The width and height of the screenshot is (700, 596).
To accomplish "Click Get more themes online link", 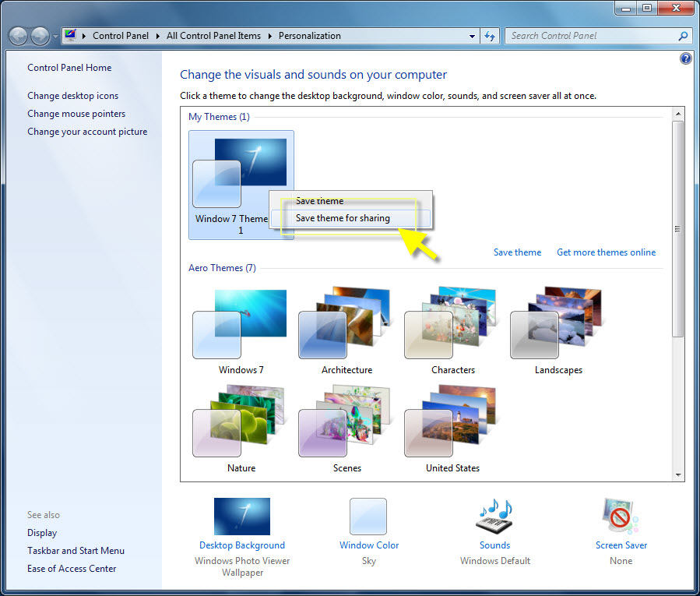I will point(606,252).
